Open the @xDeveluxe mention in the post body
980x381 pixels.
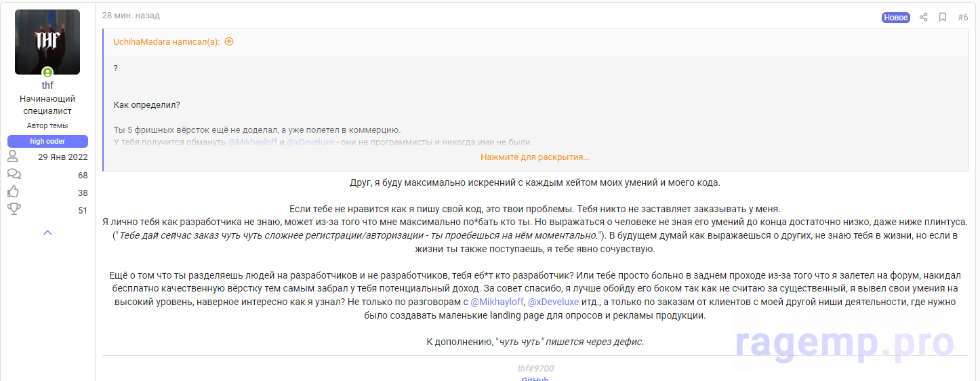coord(553,302)
